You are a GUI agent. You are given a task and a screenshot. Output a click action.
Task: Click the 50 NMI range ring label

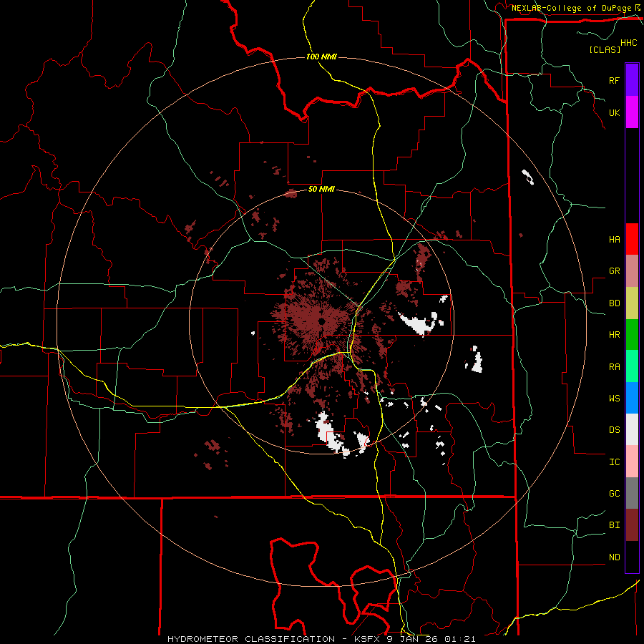pyautogui.click(x=321, y=189)
